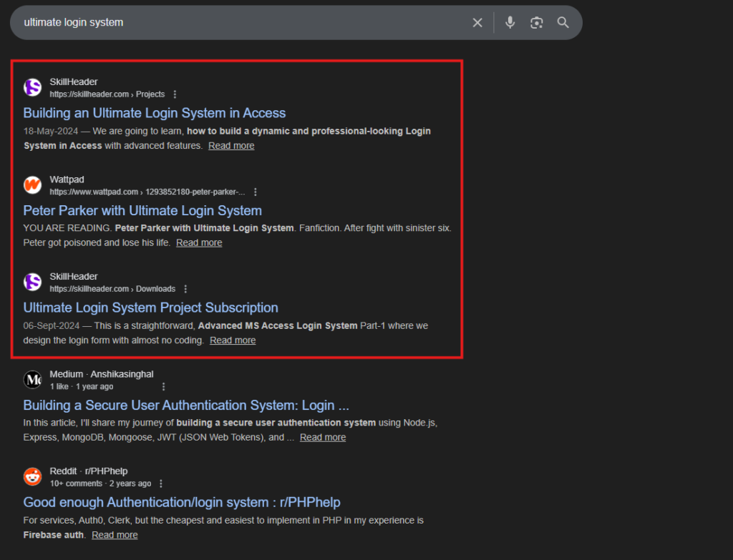Screen dimensions: 733x560
Task: Open "Peter Parker with Ultimate Login System"
Action: (x=142, y=210)
